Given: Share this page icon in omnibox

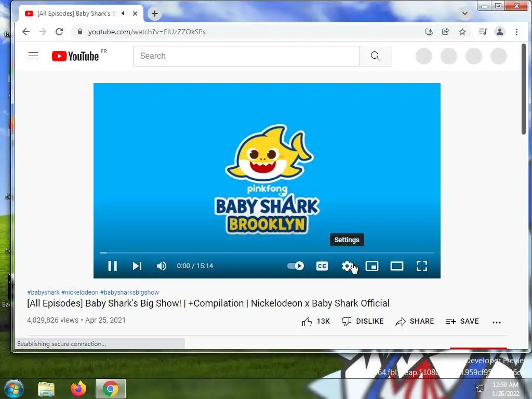Looking at the screenshot, I should [x=445, y=32].
